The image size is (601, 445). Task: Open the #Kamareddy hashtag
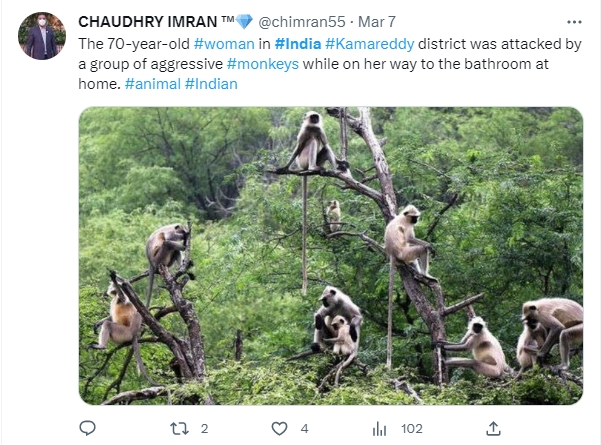pos(369,44)
